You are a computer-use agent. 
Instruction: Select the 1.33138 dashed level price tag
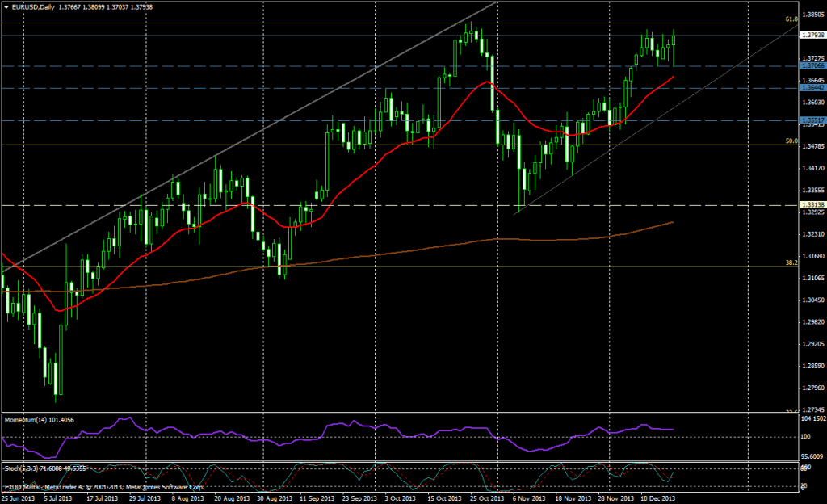[x=812, y=205]
